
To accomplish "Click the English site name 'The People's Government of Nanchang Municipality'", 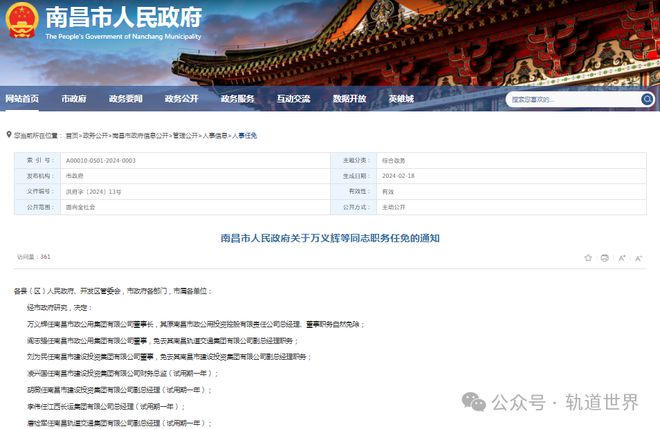I will (x=123, y=37).
